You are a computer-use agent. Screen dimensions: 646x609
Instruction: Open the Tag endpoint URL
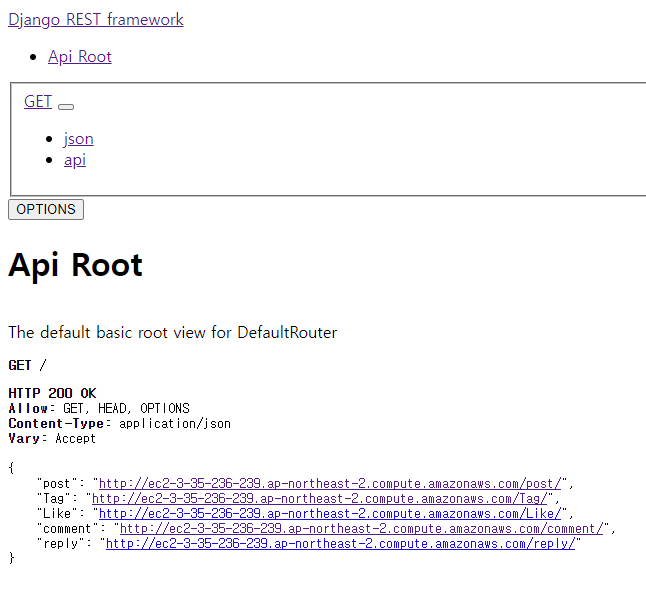tap(319, 499)
